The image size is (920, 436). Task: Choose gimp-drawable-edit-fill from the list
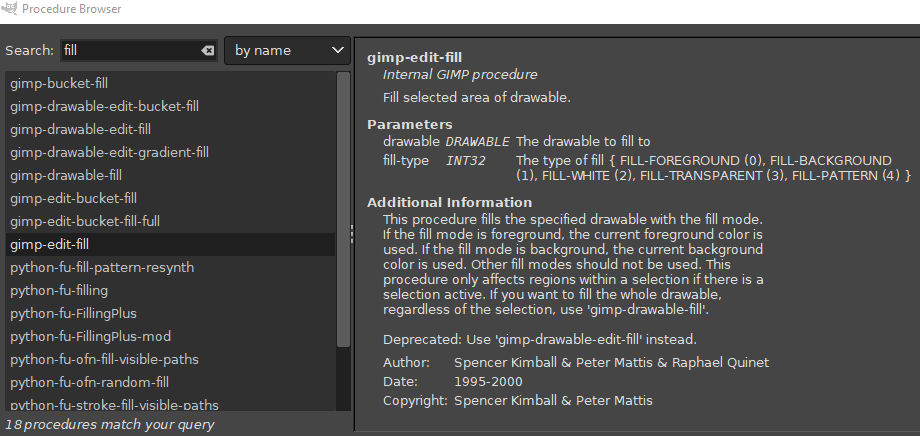[80, 129]
